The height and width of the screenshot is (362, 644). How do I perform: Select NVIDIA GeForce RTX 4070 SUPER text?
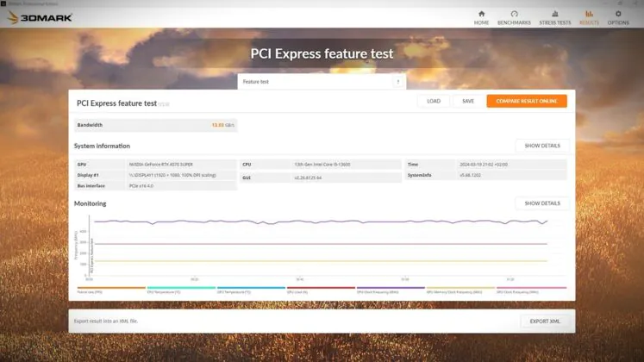(x=161, y=164)
